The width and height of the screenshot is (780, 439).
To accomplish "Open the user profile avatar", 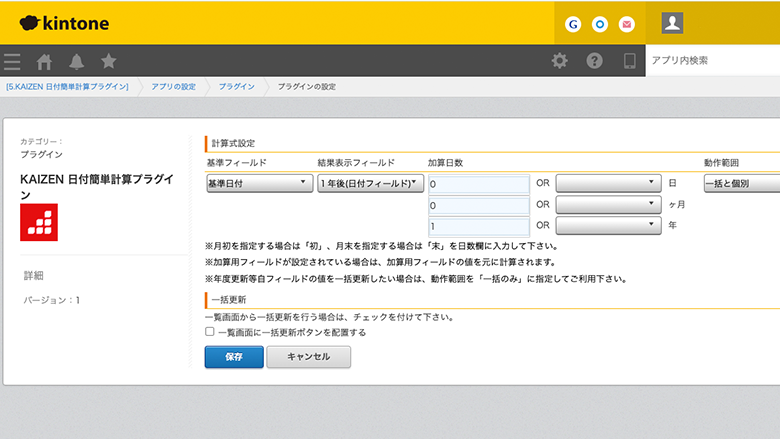I will click(x=672, y=23).
